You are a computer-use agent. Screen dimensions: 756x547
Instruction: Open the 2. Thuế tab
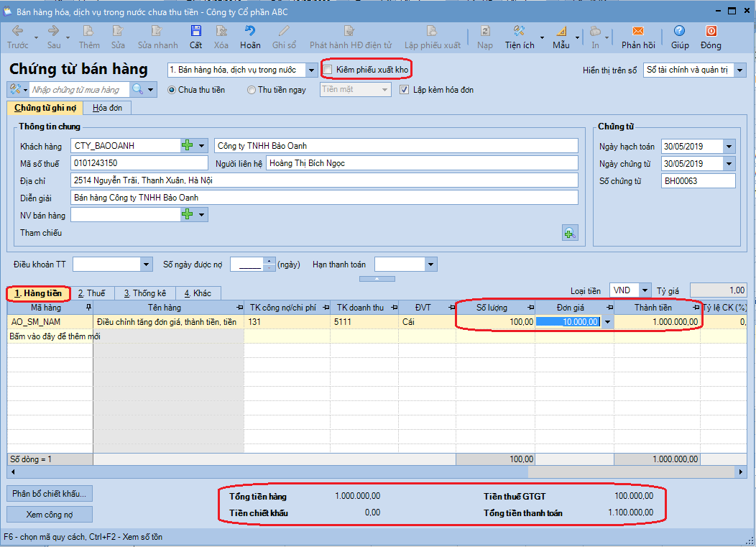[x=91, y=293]
